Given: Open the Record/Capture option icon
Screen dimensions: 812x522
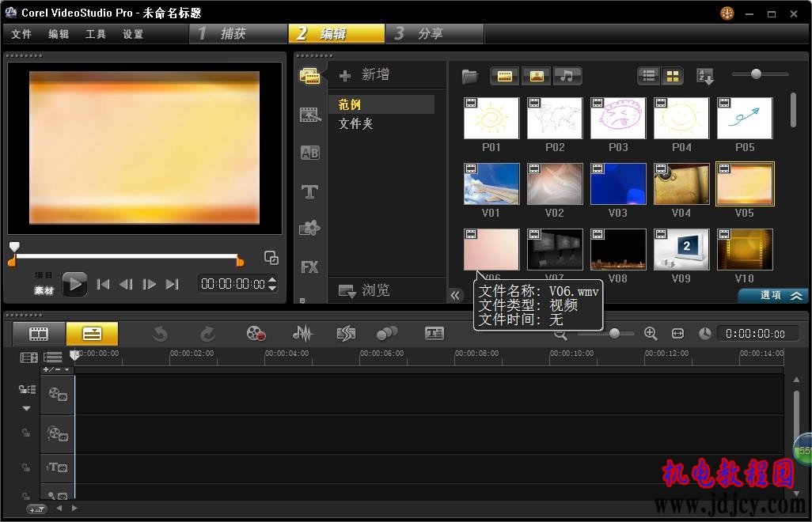Looking at the screenshot, I should tap(256, 334).
